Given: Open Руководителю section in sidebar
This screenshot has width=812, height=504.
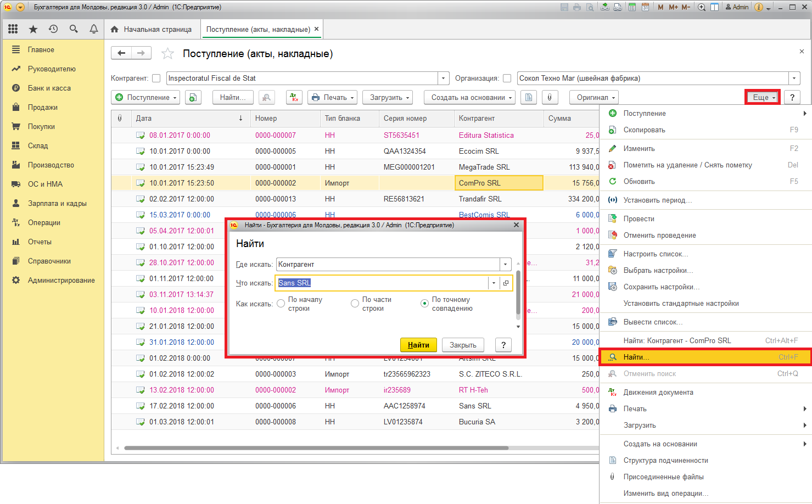Looking at the screenshot, I should pyautogui.click(x=52, y=69).
